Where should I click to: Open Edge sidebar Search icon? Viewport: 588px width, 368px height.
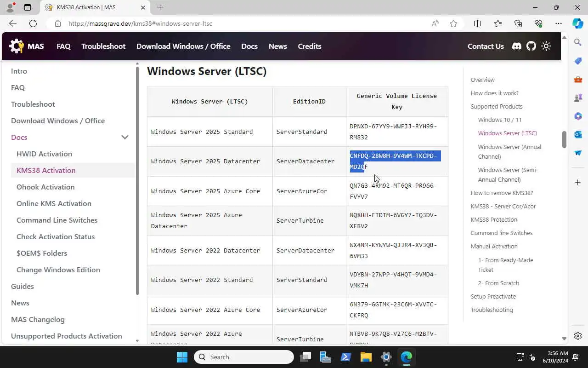coord(578,42)
